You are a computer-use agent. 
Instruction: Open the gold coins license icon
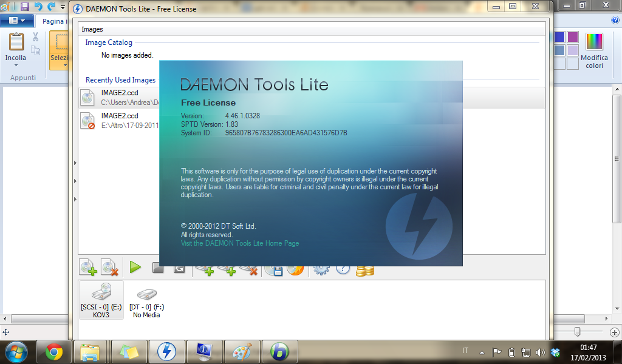[x=364, y=269]
